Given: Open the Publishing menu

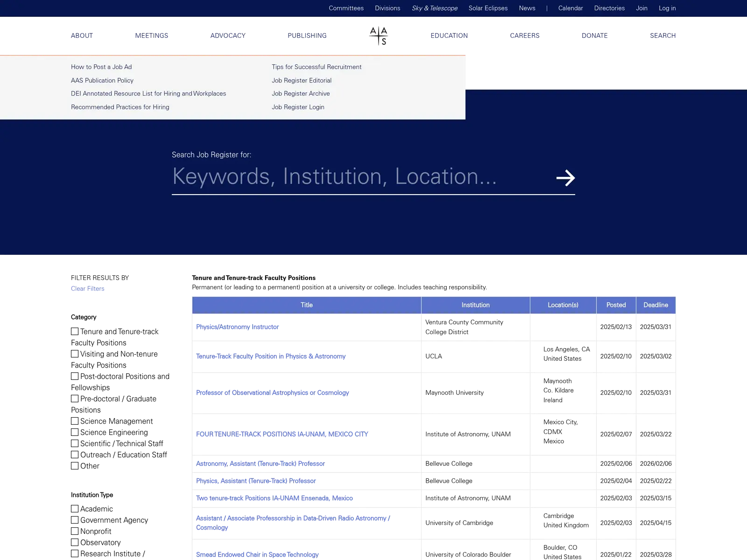Looking at the screenshot, I should tap(307, 35).
